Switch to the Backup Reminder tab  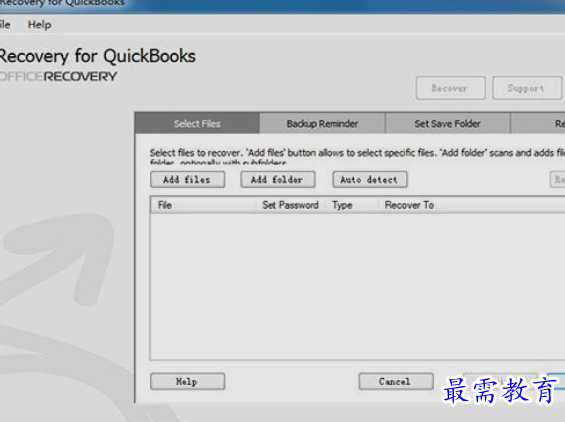(x=322, y=124)
